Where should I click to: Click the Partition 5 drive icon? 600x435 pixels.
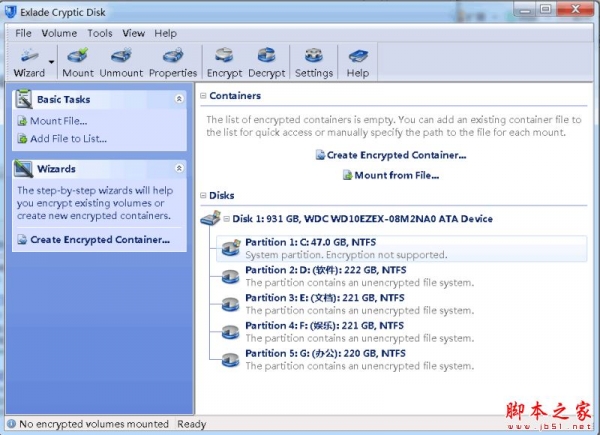pyautogui.click(x=230, y=360)
